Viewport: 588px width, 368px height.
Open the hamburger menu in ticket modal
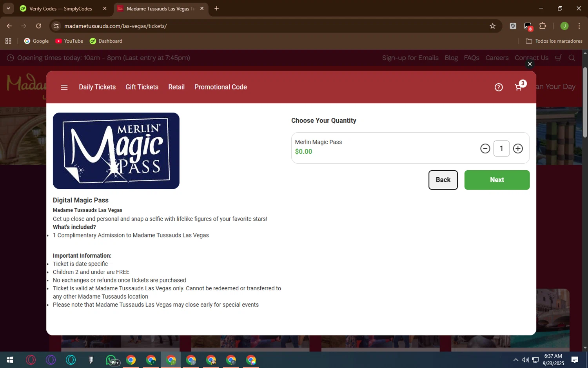click(x=64, y=87)
